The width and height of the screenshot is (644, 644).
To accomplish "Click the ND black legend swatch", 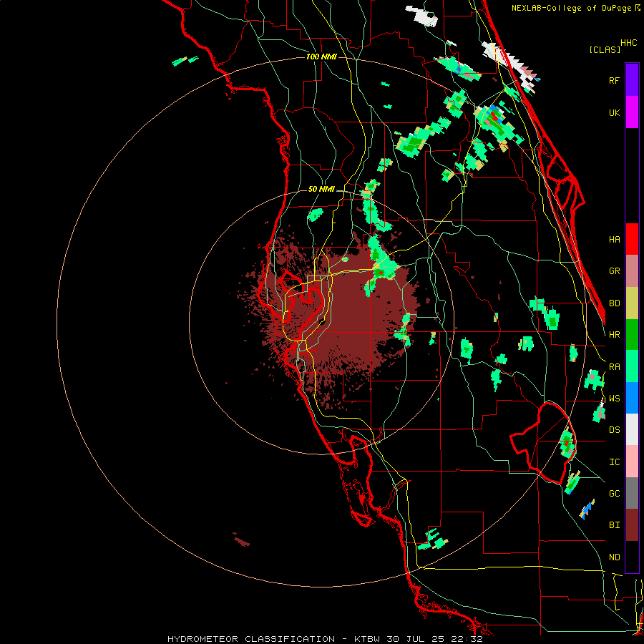I will [x=632, y=557].
